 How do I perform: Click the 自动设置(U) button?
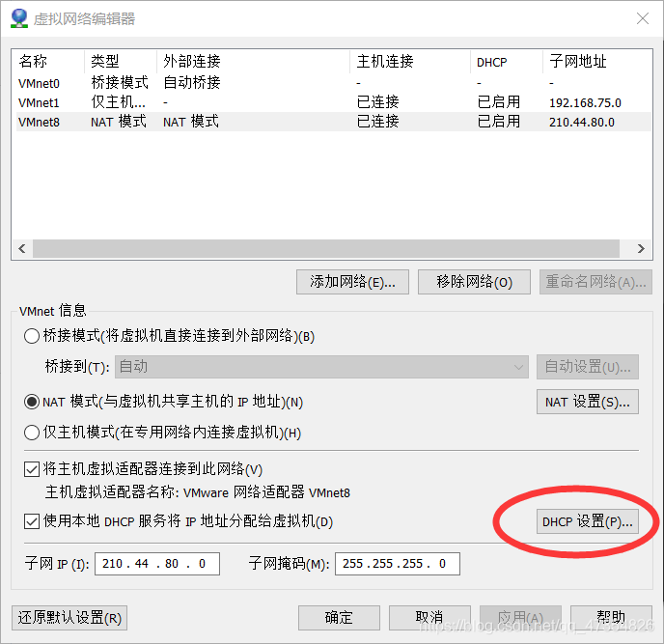tap(588, 367)
